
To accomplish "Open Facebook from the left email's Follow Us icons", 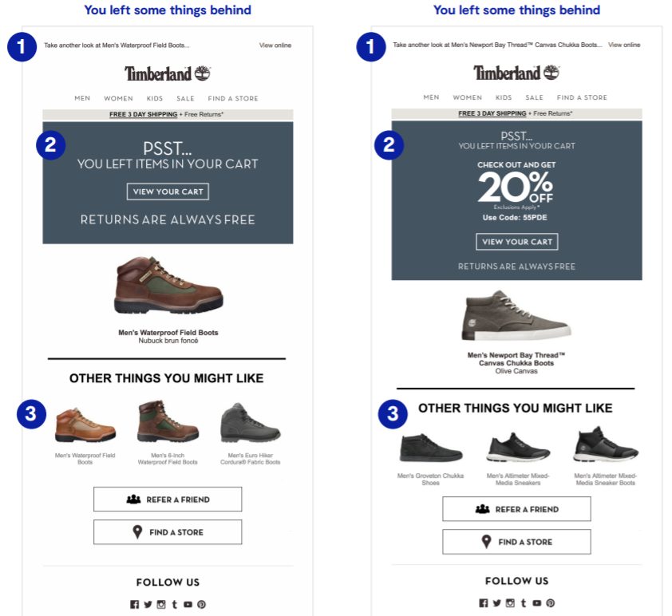I will click(x=134, y=604).
